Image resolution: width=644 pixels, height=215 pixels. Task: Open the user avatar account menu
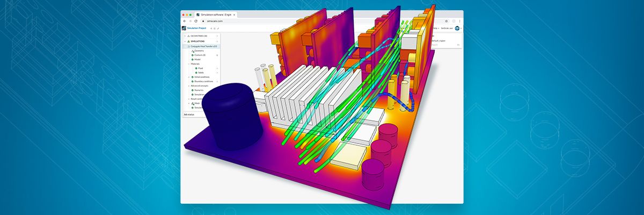tap(457, 28)
